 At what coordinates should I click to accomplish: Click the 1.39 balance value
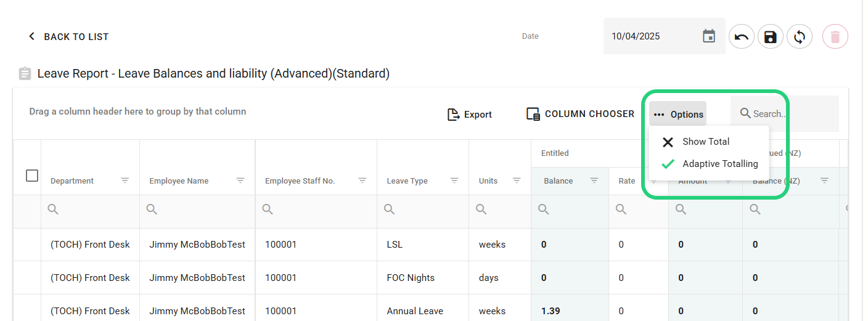pyautogui.click(x=551, y=311)
